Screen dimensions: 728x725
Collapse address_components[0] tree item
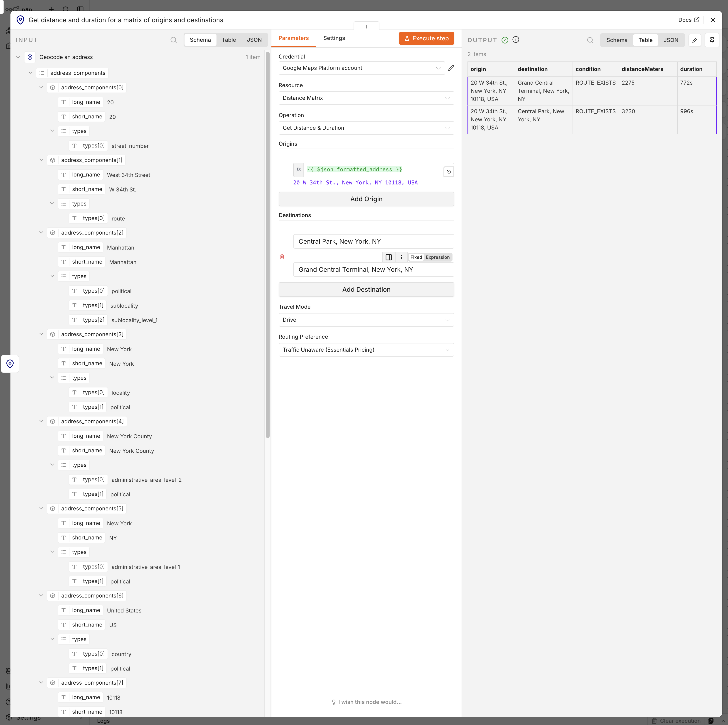click(41, 87)
